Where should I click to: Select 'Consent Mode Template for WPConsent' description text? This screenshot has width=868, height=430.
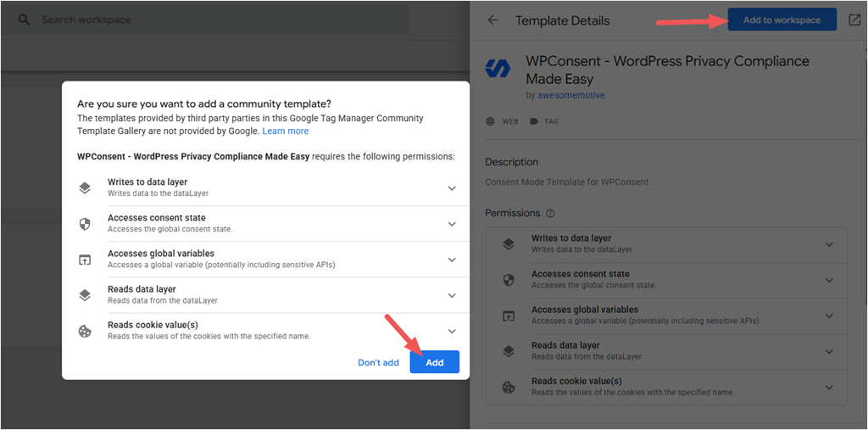567,181
